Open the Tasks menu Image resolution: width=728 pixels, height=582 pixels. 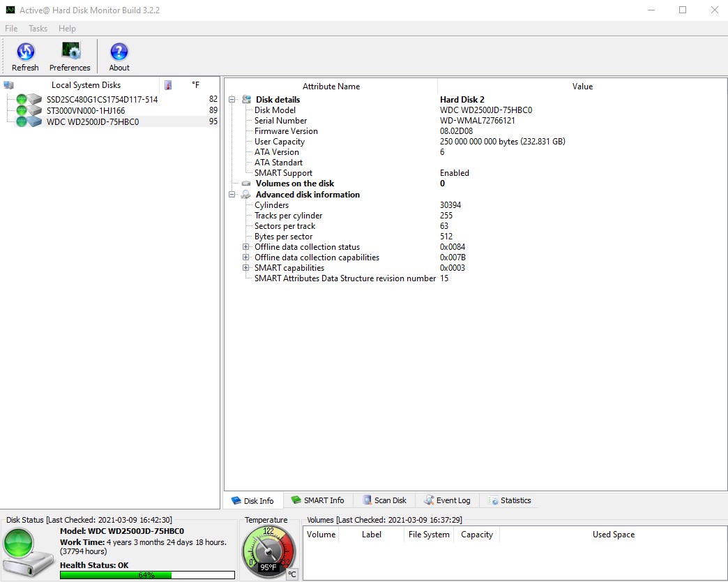click(38, 29)
